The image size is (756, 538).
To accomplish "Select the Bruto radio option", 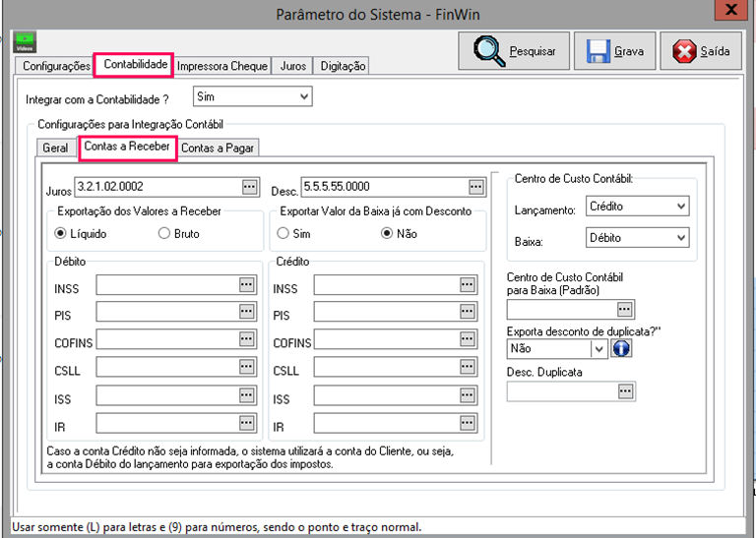I will 164,234.
